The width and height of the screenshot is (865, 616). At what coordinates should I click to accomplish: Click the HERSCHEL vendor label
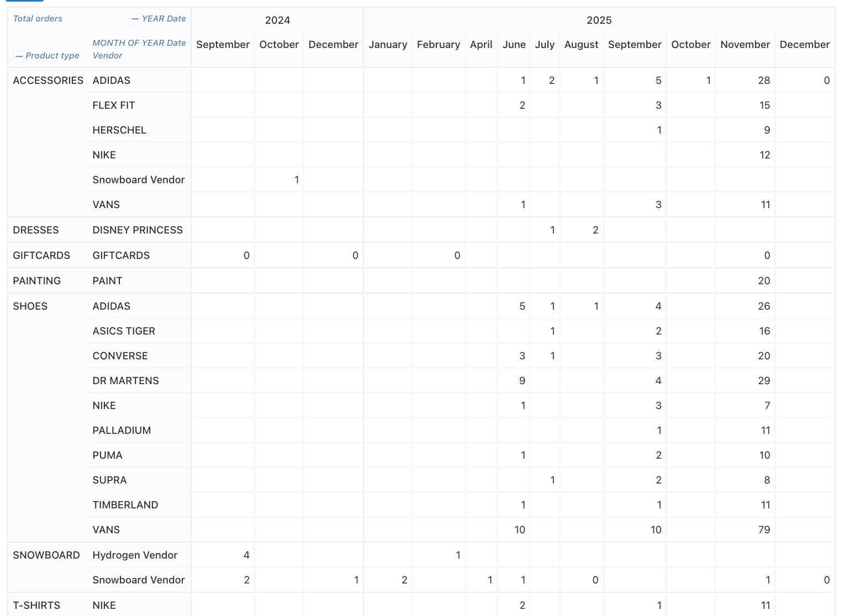[x=119, y=130]
